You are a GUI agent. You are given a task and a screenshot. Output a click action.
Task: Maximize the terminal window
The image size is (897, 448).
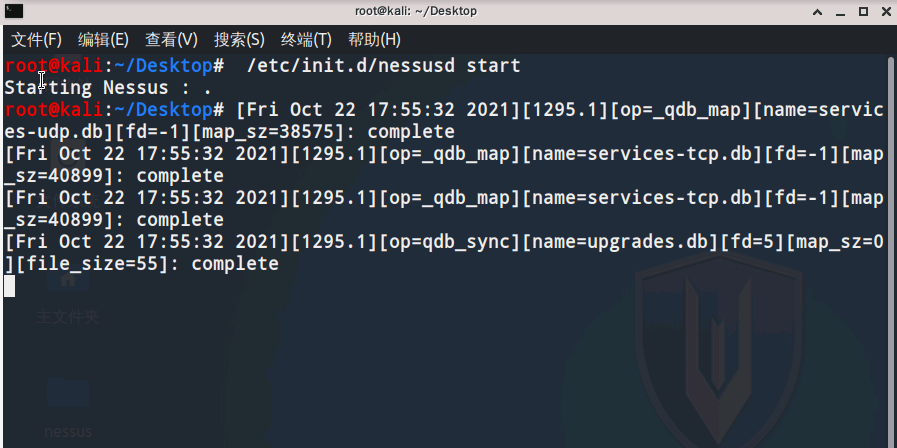click(863, 11)
